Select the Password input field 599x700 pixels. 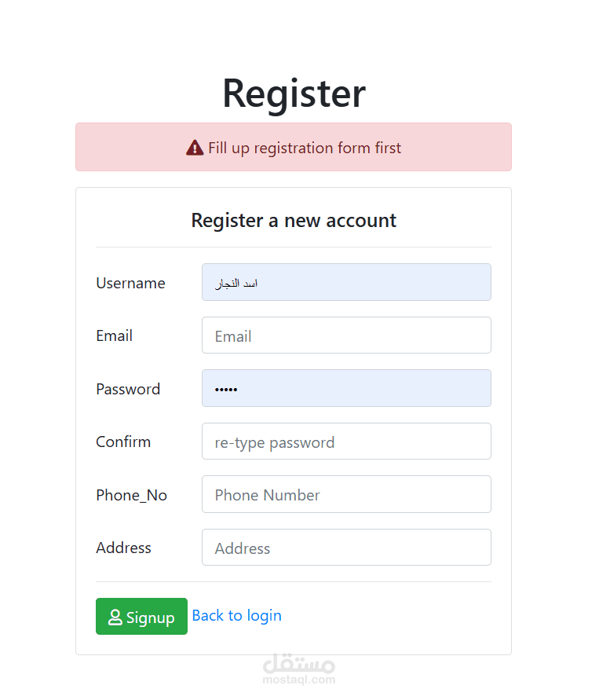pyautogui.click(x=346, y=388)
